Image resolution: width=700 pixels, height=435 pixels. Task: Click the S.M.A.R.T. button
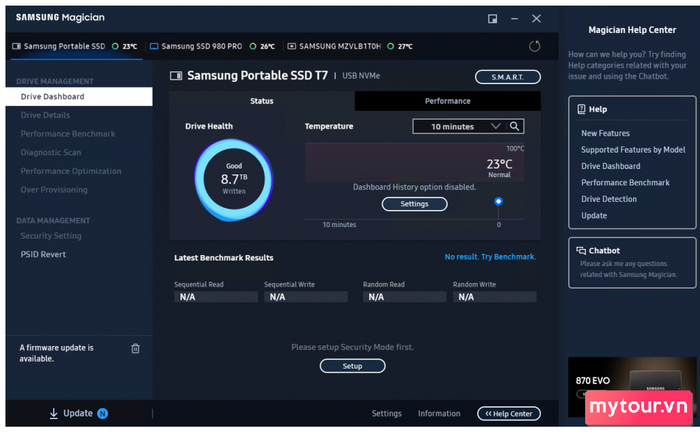(508, 77)
